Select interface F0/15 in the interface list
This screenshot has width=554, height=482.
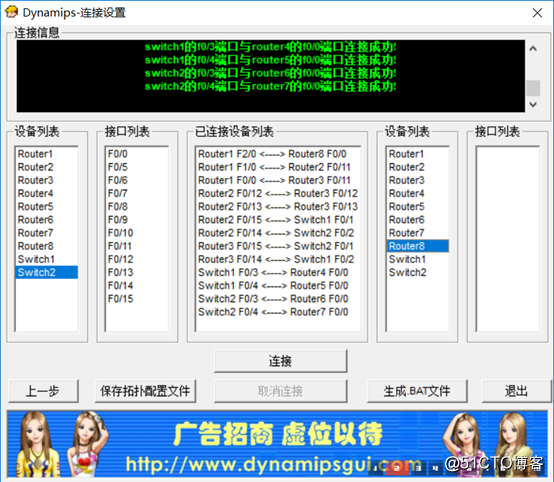click(x=136, y=299)
